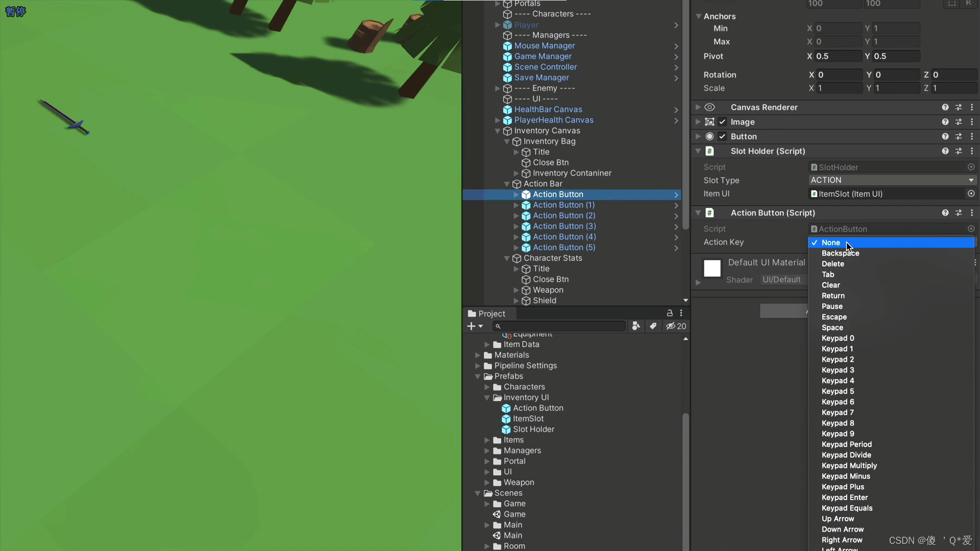Click the Default UI Material white swatch

tap(712, 268)
